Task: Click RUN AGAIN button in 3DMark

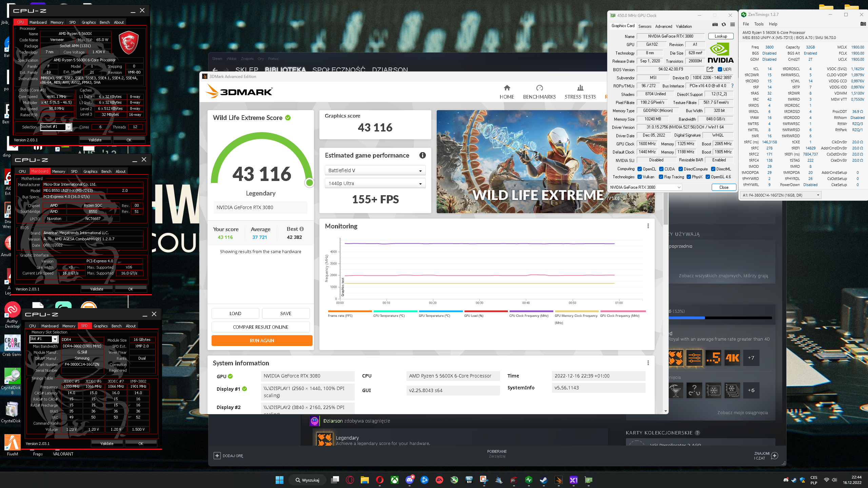Action: pyautogui.click(x=262, y=341)
